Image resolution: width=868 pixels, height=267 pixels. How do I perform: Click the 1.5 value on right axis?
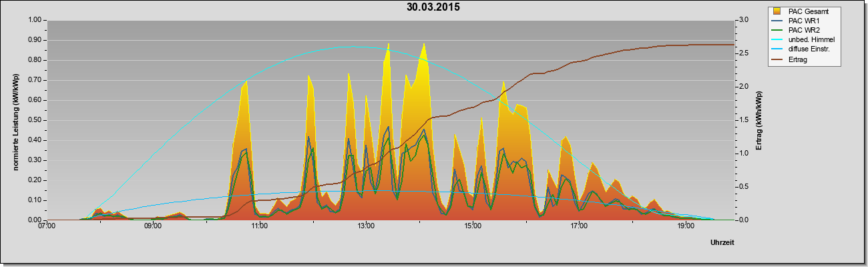pyautogui.click(x=743, y=120)
